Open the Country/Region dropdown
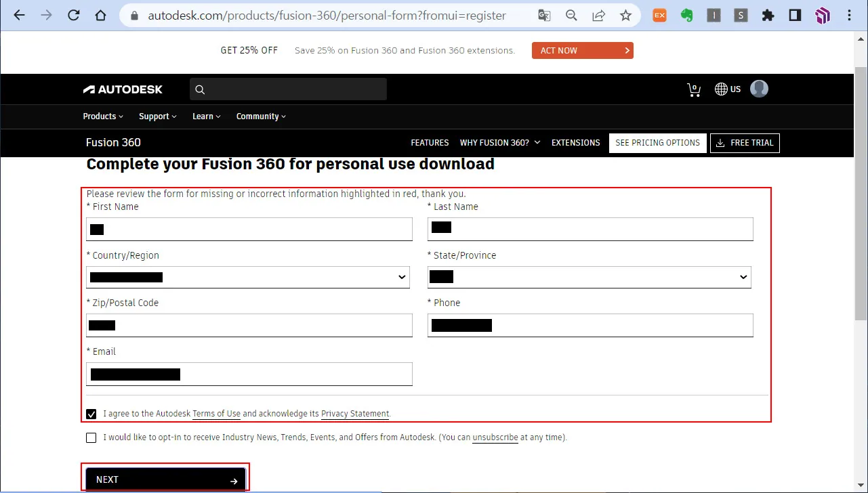The width and height of the screenshot is (868, 493). point(248,277)
